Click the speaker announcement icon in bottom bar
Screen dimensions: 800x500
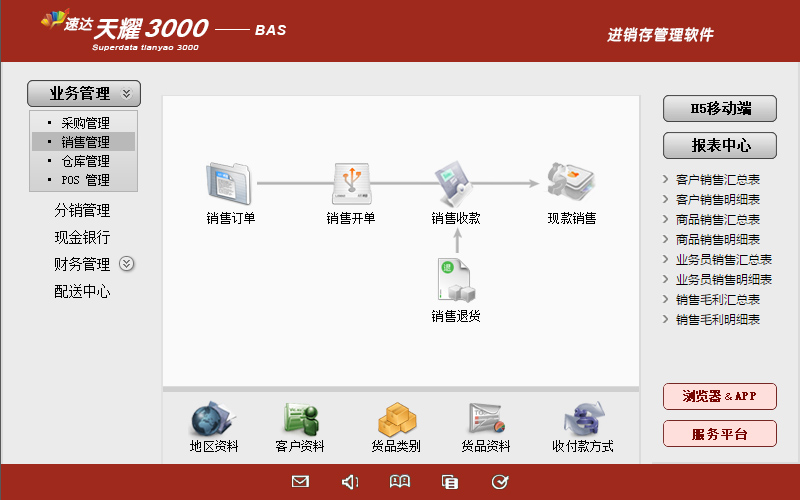[x=350, y=482]
